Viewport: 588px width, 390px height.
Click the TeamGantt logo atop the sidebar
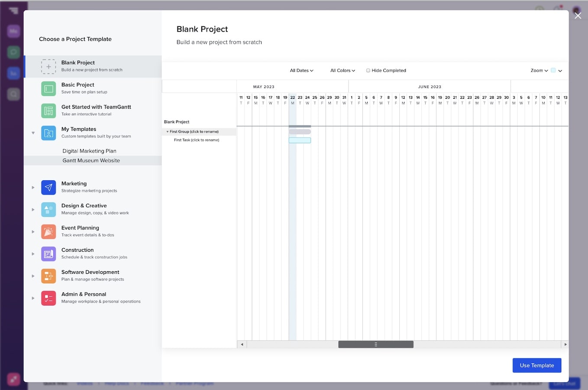(13, 11)
